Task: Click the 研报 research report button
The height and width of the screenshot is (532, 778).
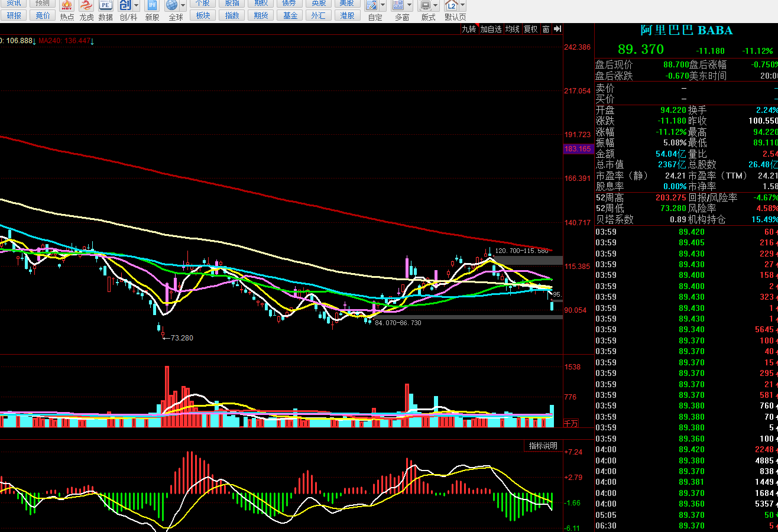Action: click(14, 16)
